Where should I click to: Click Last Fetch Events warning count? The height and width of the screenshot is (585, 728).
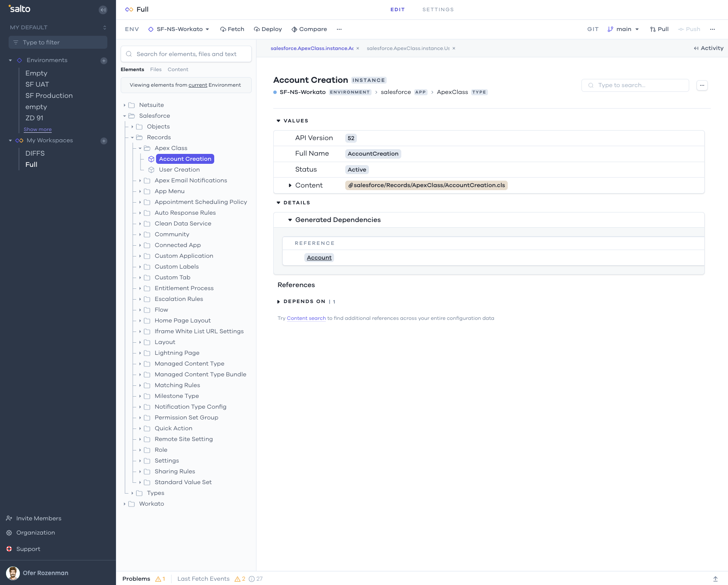pyautogui.click(x=240, y=579)
